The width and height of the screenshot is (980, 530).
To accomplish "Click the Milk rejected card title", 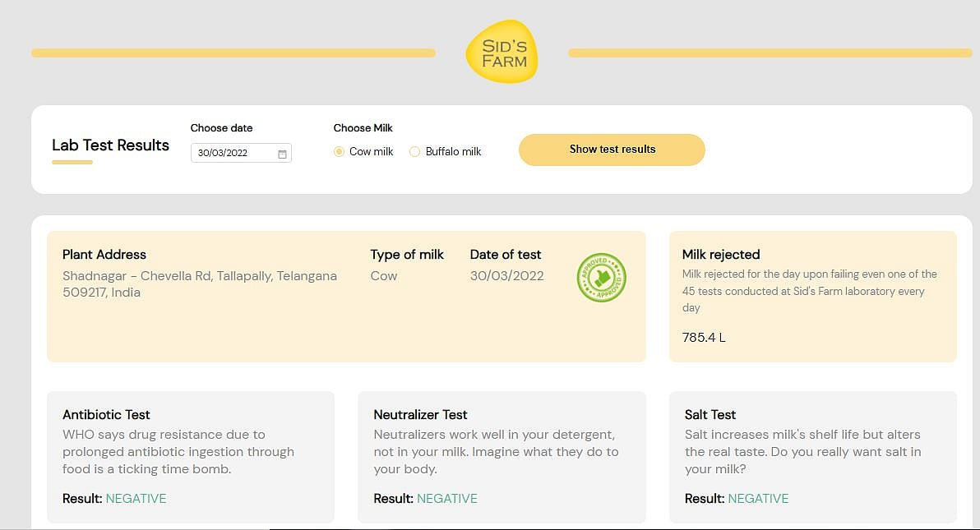I will pos(721,255).
